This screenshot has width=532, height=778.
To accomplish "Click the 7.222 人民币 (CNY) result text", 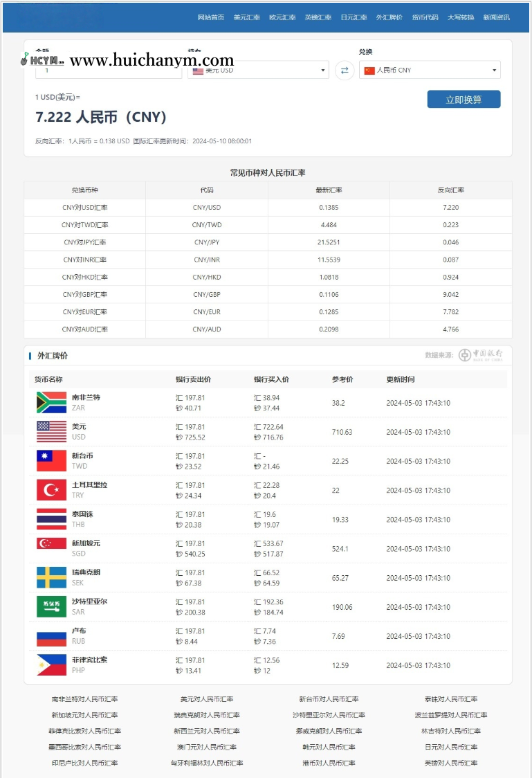I will 100,117.
